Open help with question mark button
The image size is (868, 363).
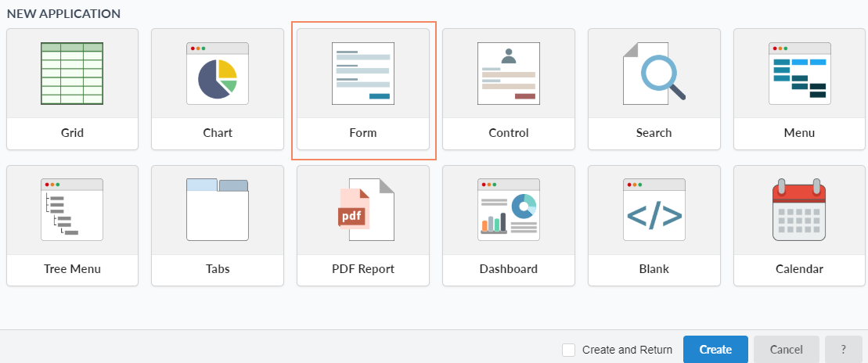[843, 350]
